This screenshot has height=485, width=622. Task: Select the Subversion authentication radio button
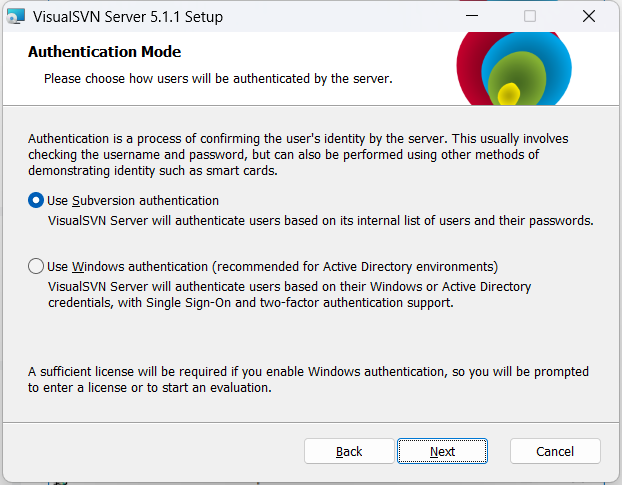point(37,200)
